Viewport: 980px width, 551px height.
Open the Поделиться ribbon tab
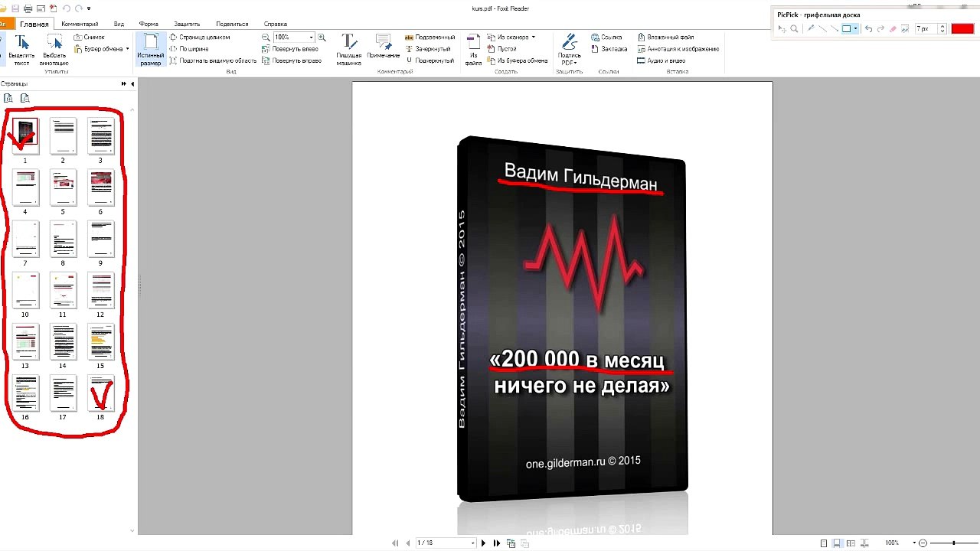tap(232, 24)
